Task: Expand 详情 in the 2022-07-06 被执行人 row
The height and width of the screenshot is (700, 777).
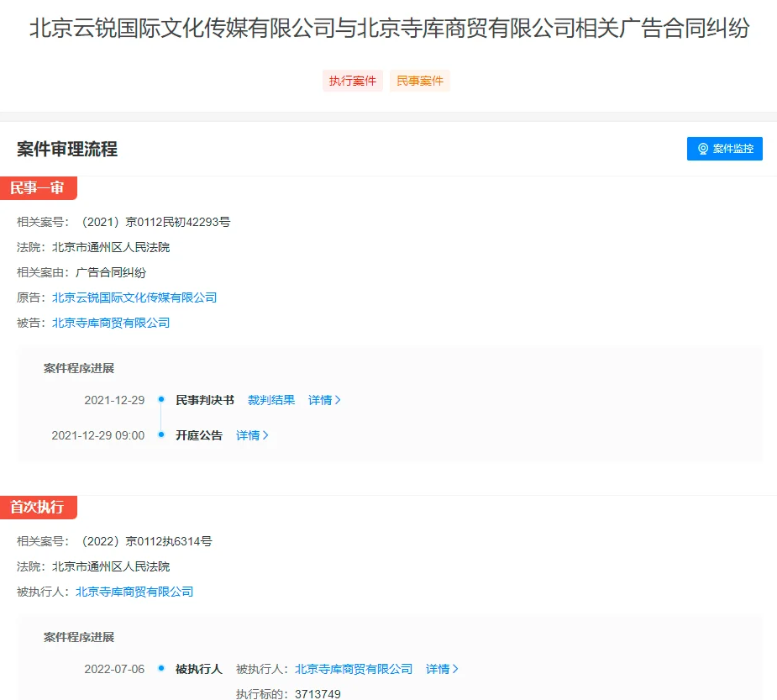Action: point(442,669)
